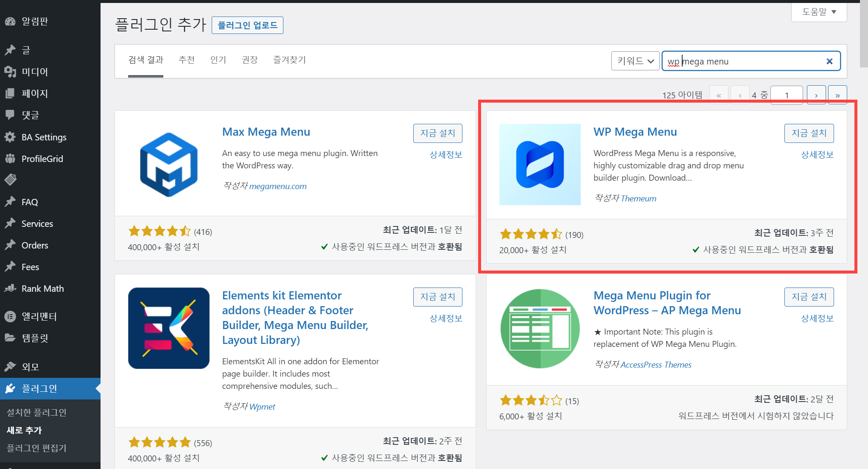Go to next page of results
The image size is (868, 469).
click(x=816, y=95)
